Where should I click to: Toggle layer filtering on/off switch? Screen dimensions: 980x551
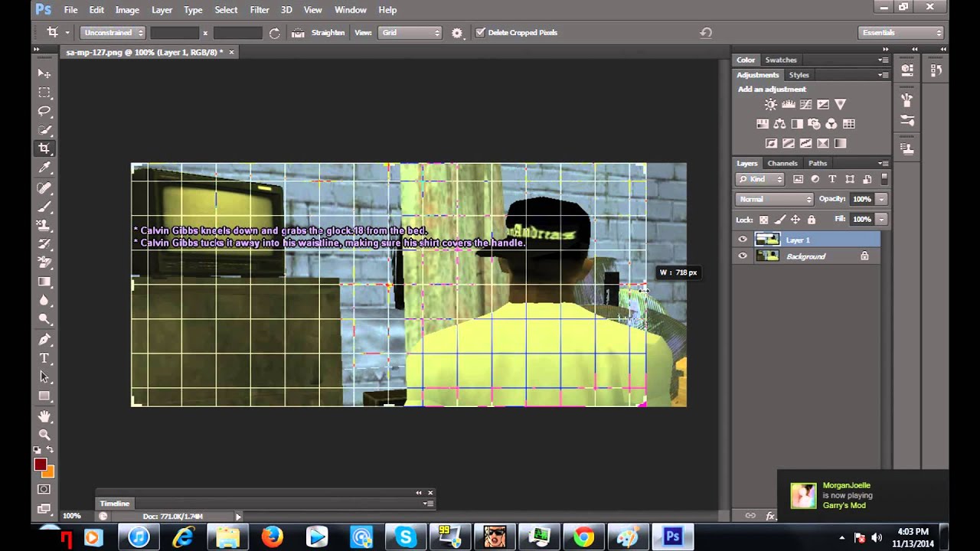click(x=884, y=179)
